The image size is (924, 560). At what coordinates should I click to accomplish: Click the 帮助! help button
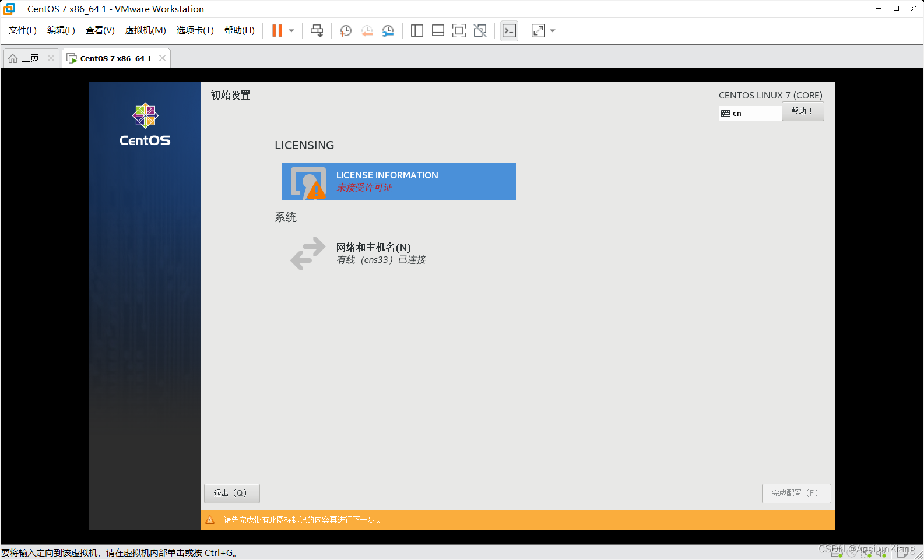pos(803,111)
